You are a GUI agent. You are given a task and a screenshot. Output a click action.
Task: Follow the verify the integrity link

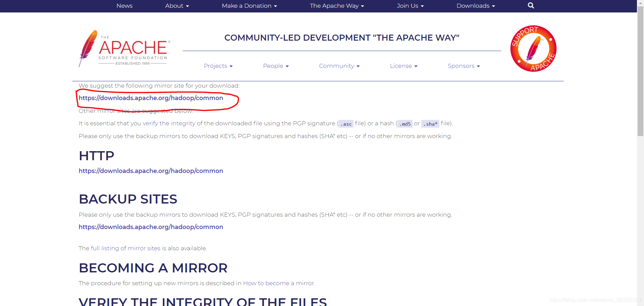click(169, 123)
